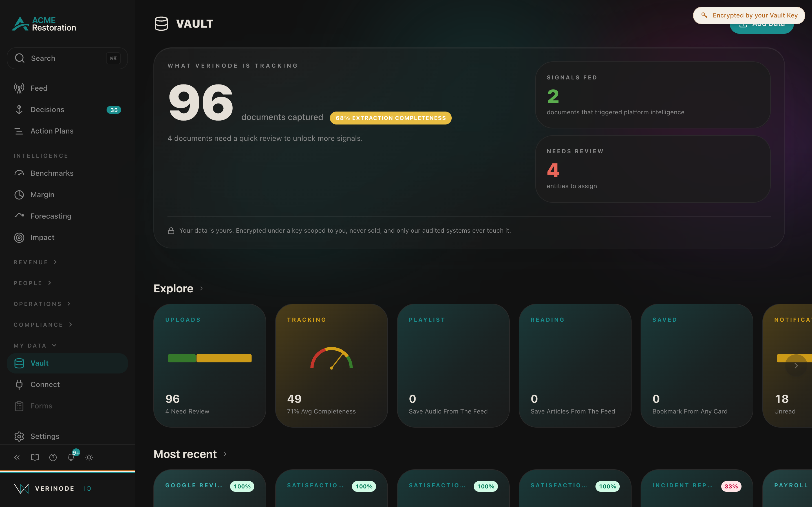
Task: Click the Margin pie chart icon
Action: (x=19, y=195)
